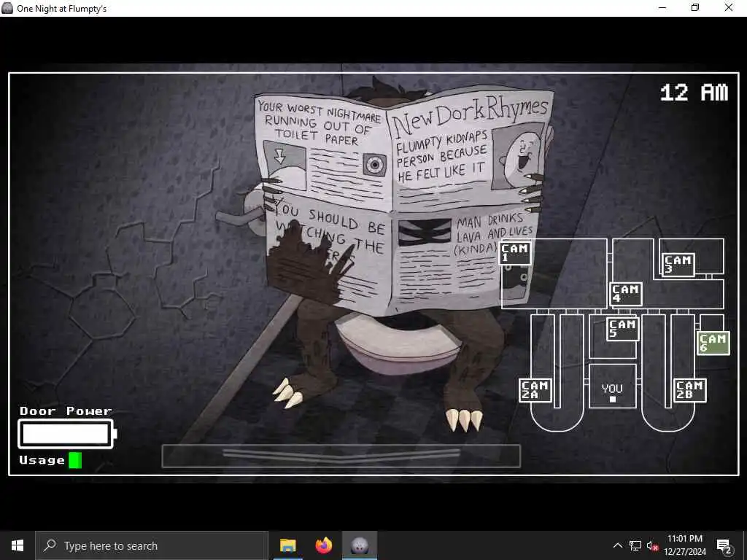Select CAM 4 camera button
747x560 pixels.
coord(625,294)
